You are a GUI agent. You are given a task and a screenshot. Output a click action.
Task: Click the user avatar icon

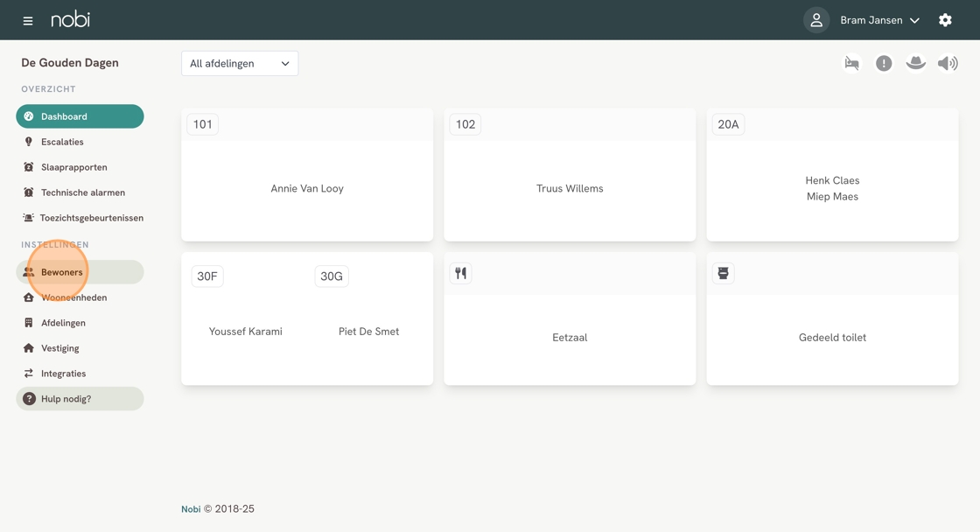(x=816, y=20)
